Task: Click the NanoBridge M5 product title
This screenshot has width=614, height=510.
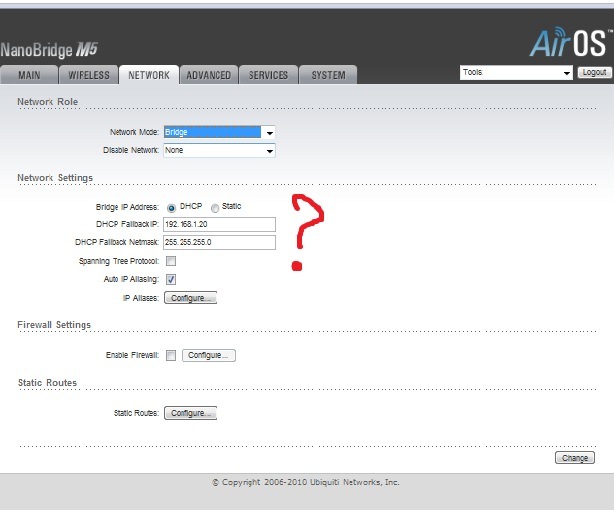Action: pos(49,50)
